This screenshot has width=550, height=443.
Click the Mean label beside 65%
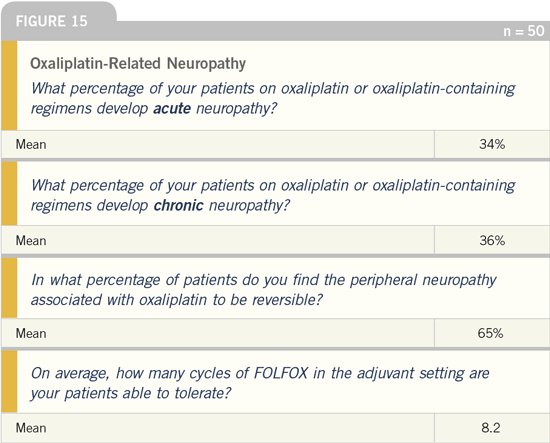pyautogui.click(x=31, y=333)
